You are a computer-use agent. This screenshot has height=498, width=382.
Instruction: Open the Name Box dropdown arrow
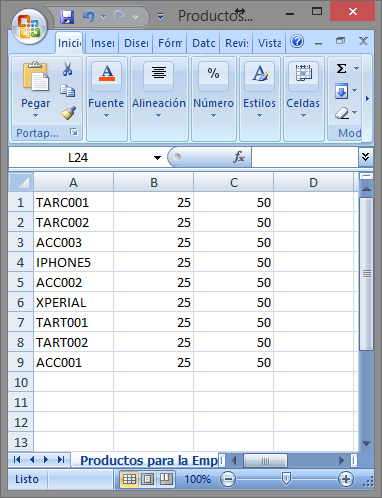tap(157, 158)
